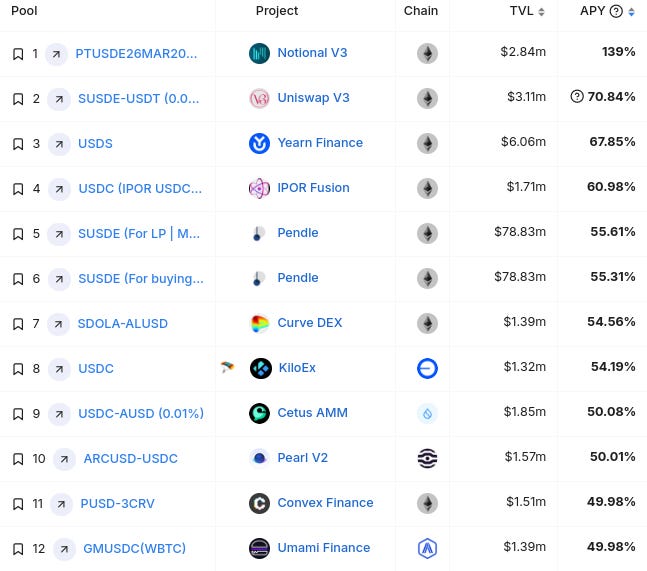Open the Curve DEX project page
The height and width of the screenshot is (571, 647).
[x=310, y=323]
